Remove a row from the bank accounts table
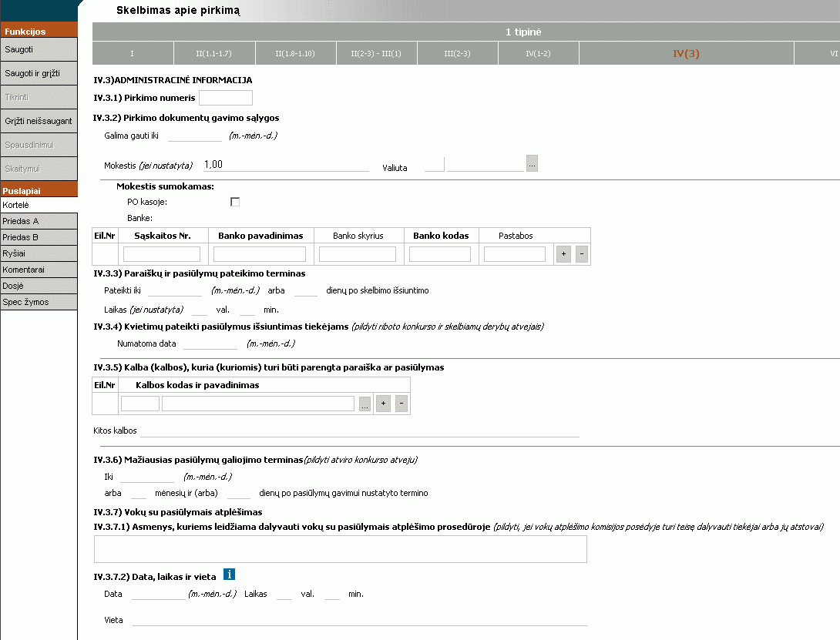Screen dimensions: 840x640 582,254
